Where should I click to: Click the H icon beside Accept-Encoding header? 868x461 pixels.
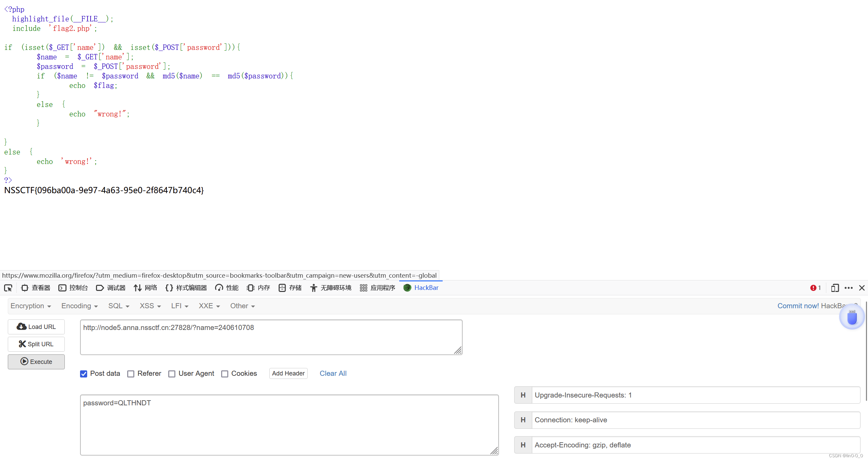point(523,445)
